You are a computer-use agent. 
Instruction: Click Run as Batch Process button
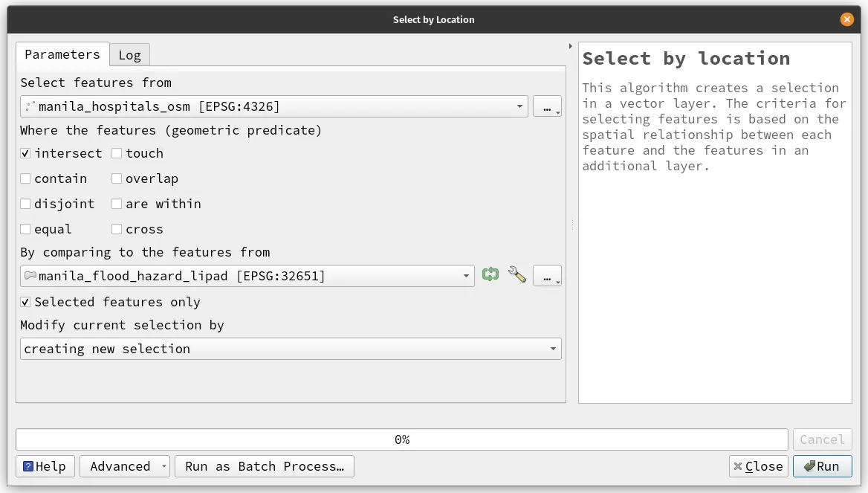click(264, 466)
